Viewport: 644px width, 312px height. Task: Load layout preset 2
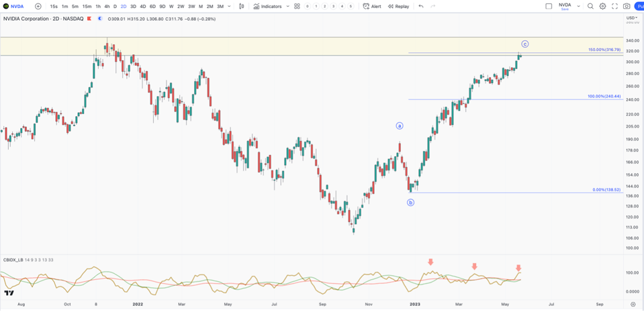324,7
